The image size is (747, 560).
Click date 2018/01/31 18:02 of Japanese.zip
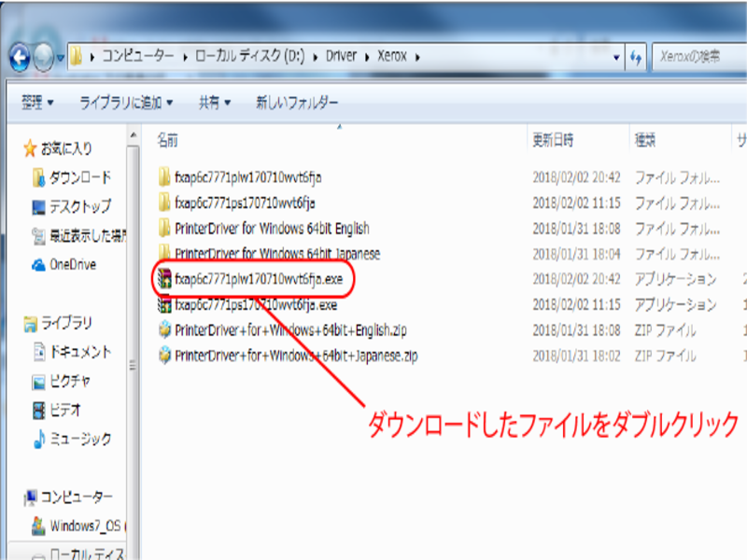(576, 356)
